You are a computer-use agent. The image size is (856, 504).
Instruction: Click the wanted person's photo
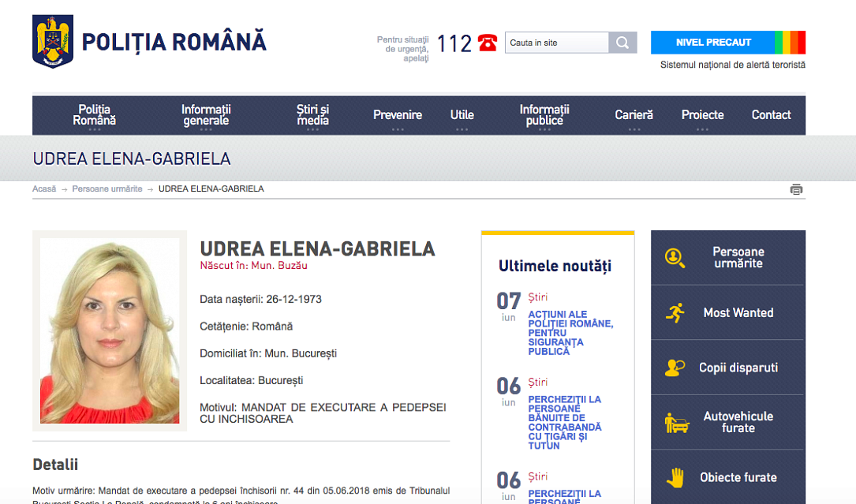(x=110, y=331)
